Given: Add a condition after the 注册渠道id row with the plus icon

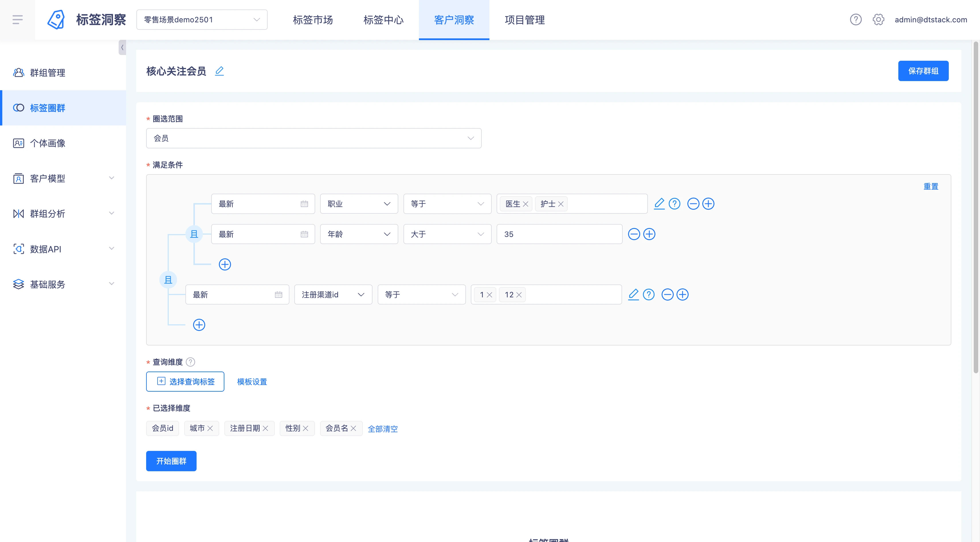Looking at the screenshot, I should coord(683,294).
